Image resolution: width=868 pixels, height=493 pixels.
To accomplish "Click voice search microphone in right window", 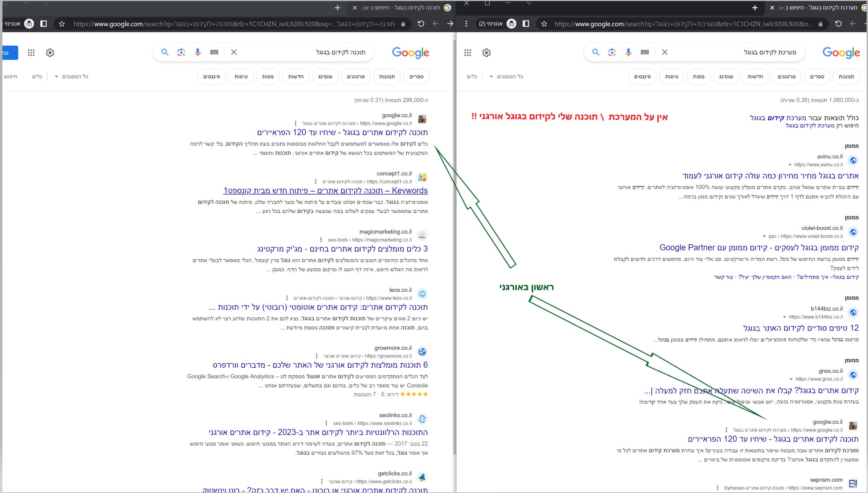I will [x=628, y=52].
